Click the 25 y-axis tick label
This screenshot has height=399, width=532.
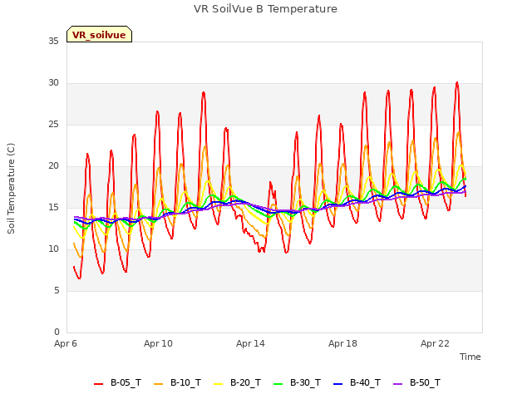coord(53,125)
